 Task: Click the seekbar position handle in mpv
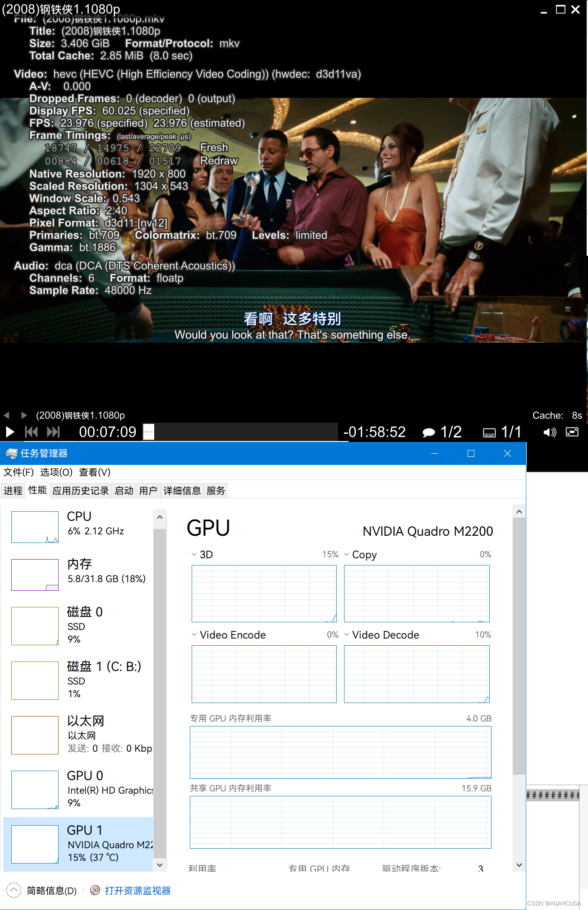pyautogui.click(x=148, y=432)
